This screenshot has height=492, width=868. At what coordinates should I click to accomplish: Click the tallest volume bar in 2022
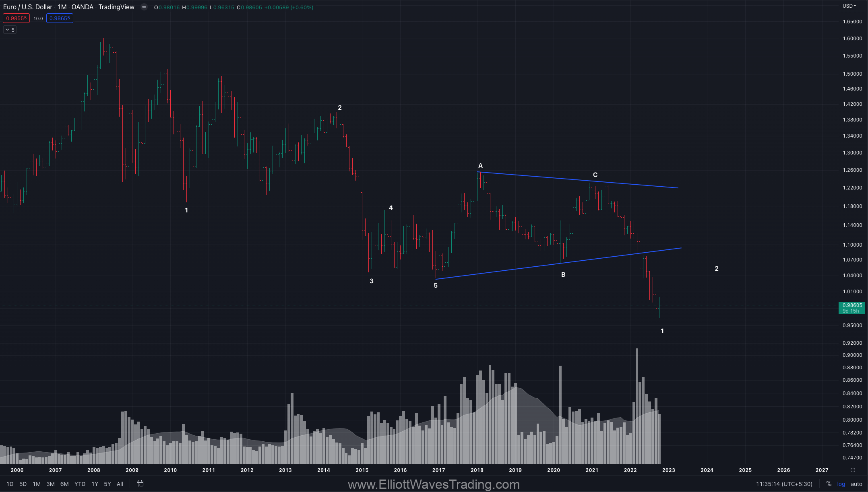637,406
